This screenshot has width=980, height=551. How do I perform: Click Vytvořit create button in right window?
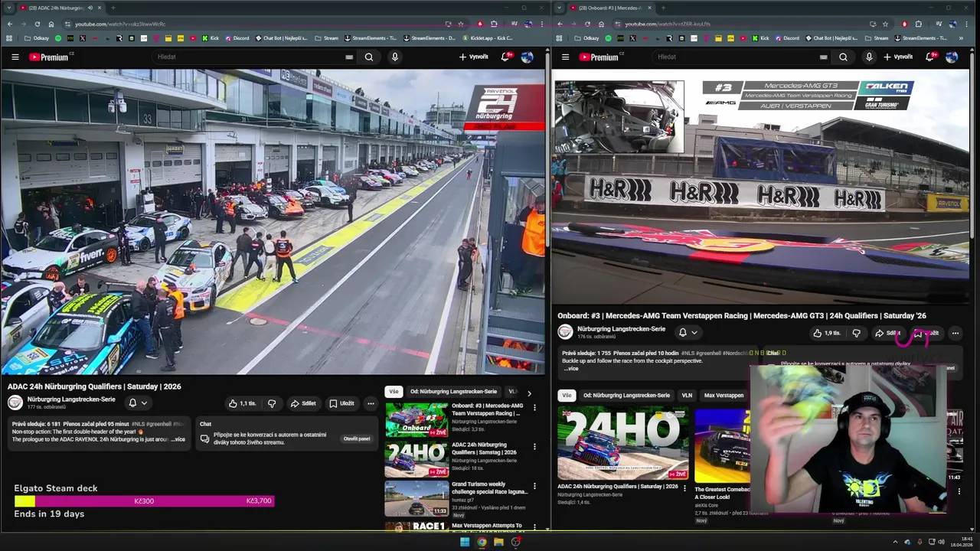[898, 57]
